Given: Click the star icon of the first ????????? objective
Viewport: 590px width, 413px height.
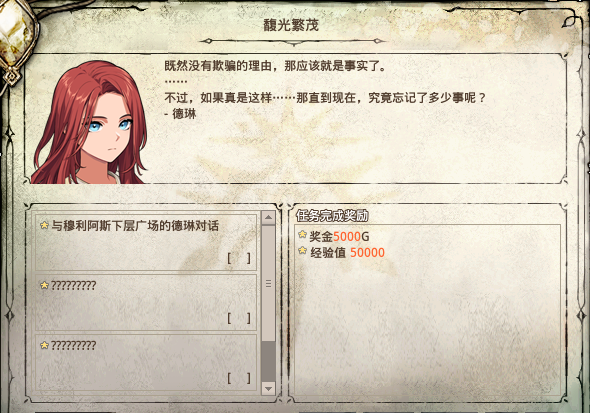Looking at the screenshot, I should [x=44, y=285].
